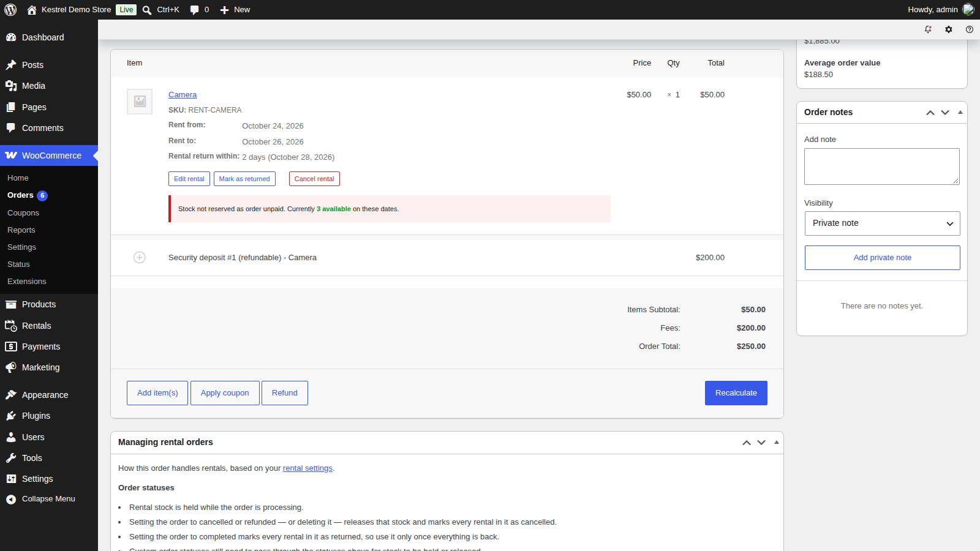Toggle Managing rental orders panel
The height and width of the screenshot is (551, 980).
776,443
